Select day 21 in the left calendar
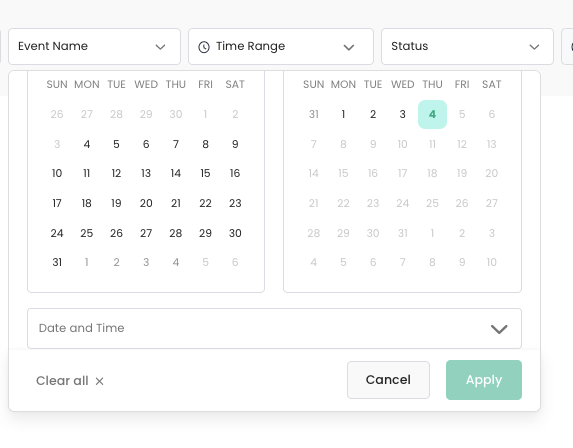The height and width of the screenshot is (448, 573). tap(176, 203)
